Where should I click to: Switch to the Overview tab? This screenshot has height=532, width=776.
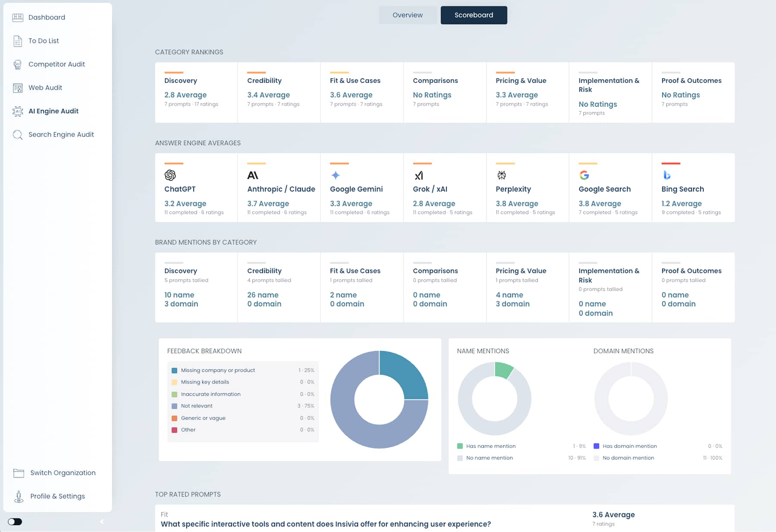click(x=407, y=15)
